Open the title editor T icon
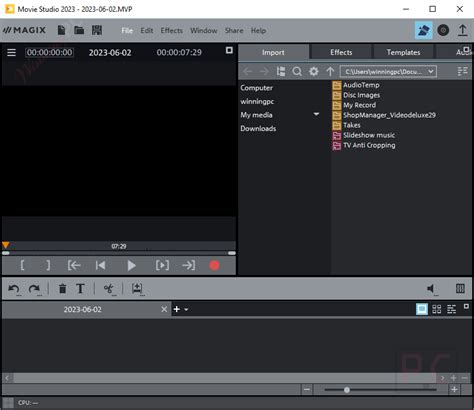 (x=80, y=289)
